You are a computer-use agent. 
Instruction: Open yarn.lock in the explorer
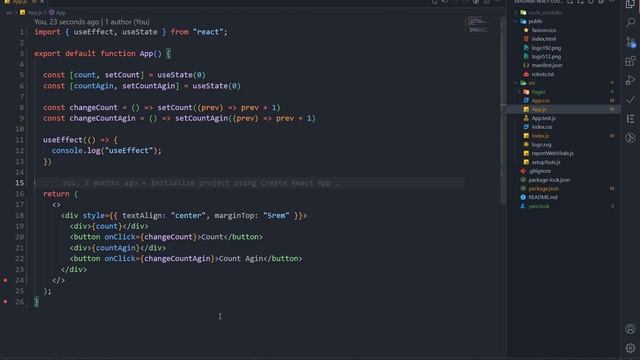(x=539, y=206)
